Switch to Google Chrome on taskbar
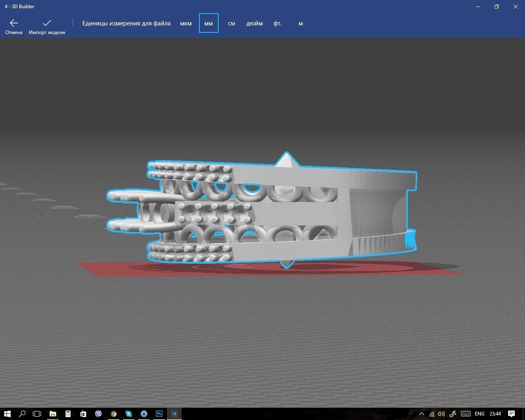525x420 pixels. [x=114, y=413]
